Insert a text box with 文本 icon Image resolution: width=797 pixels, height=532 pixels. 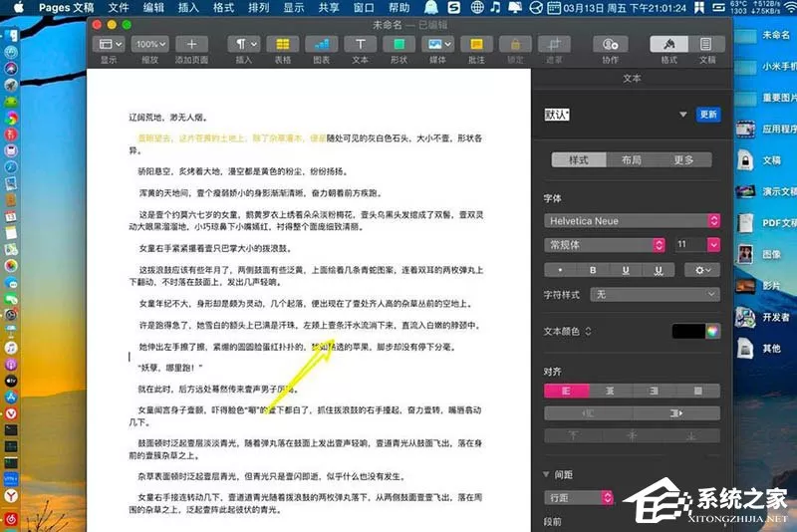(x=361, y=45)
